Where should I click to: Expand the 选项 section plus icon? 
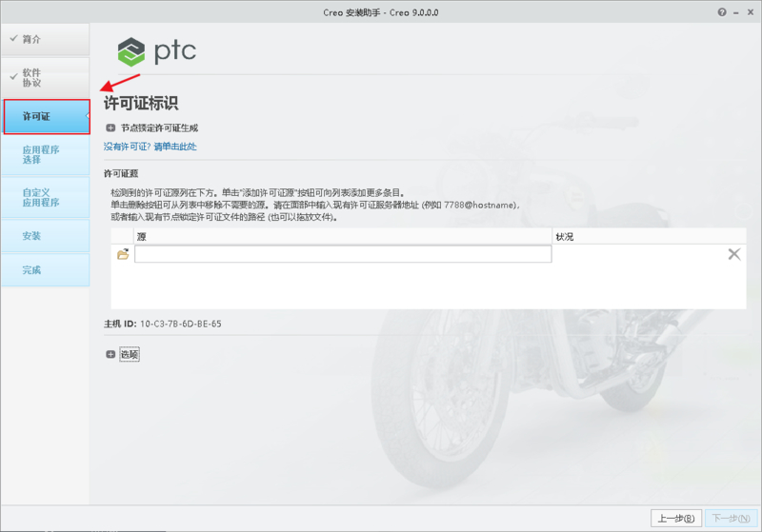110,354
